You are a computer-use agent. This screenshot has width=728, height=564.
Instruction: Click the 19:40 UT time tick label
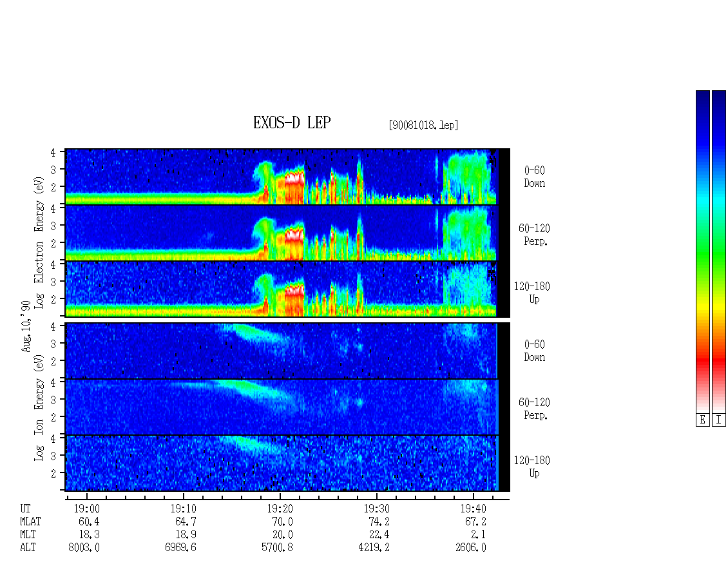(473, 509)
